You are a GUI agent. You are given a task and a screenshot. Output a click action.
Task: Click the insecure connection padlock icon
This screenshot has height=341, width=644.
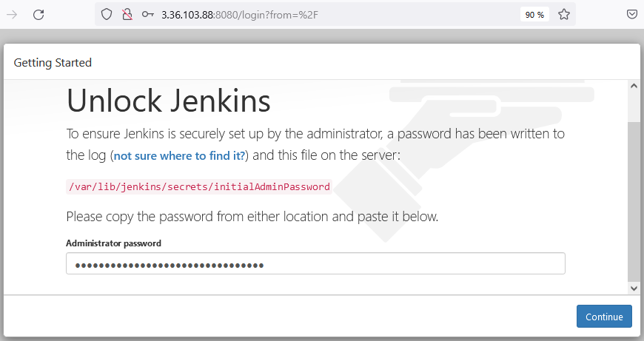pyautogui.click(x=127, y=15)
